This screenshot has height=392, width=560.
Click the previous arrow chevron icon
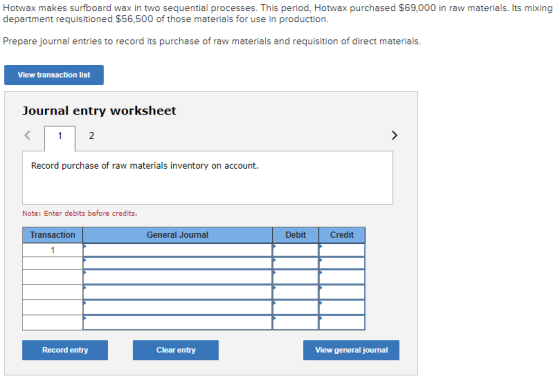click(28, 135)
